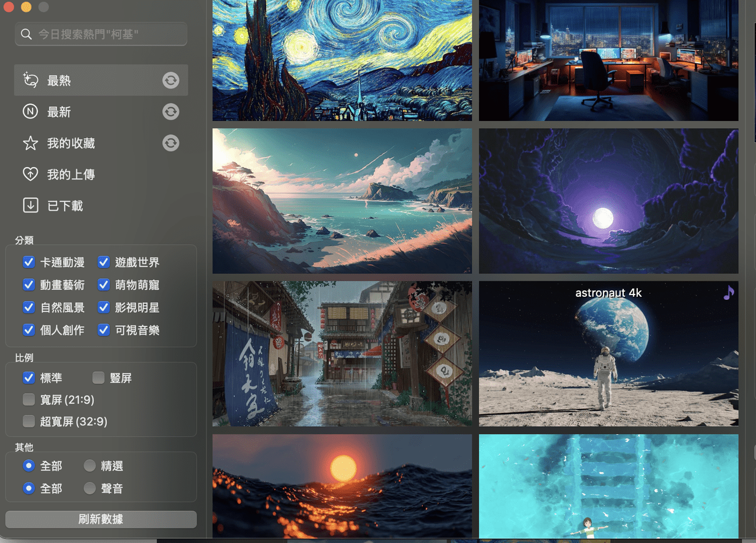Click the search magnifier icon
This screenshot has width=756, height=543.
[x=26, y=34]
